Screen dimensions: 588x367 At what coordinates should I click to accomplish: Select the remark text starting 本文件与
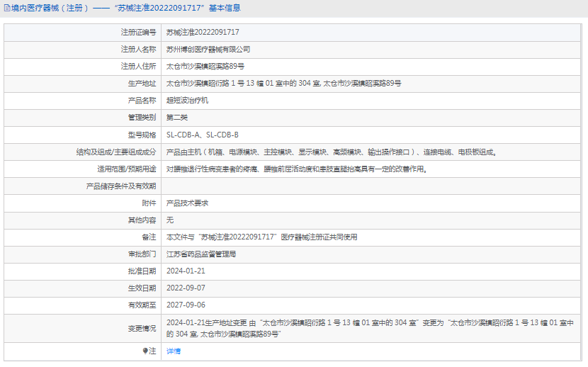pos(261,237)
